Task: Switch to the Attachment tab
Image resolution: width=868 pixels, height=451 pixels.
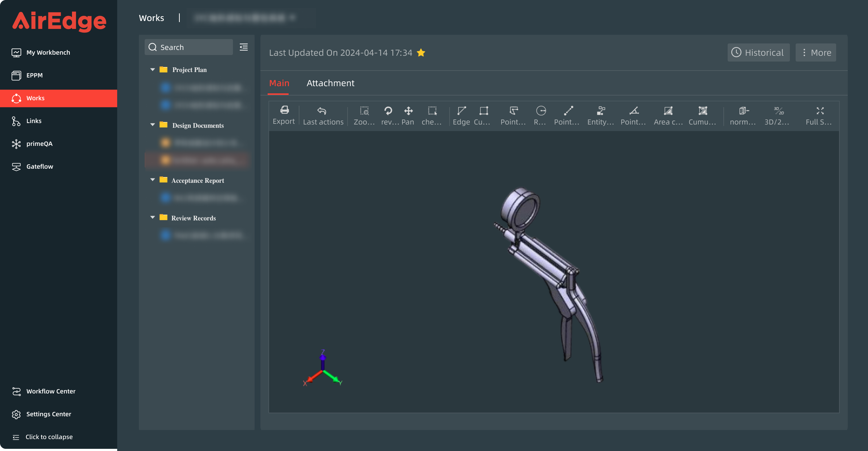Action: [330, 83]
